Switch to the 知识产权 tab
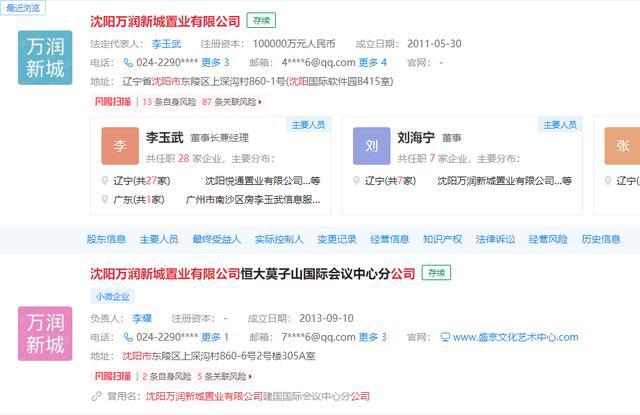This screenshot has height=415, width=640. point(442,239)
